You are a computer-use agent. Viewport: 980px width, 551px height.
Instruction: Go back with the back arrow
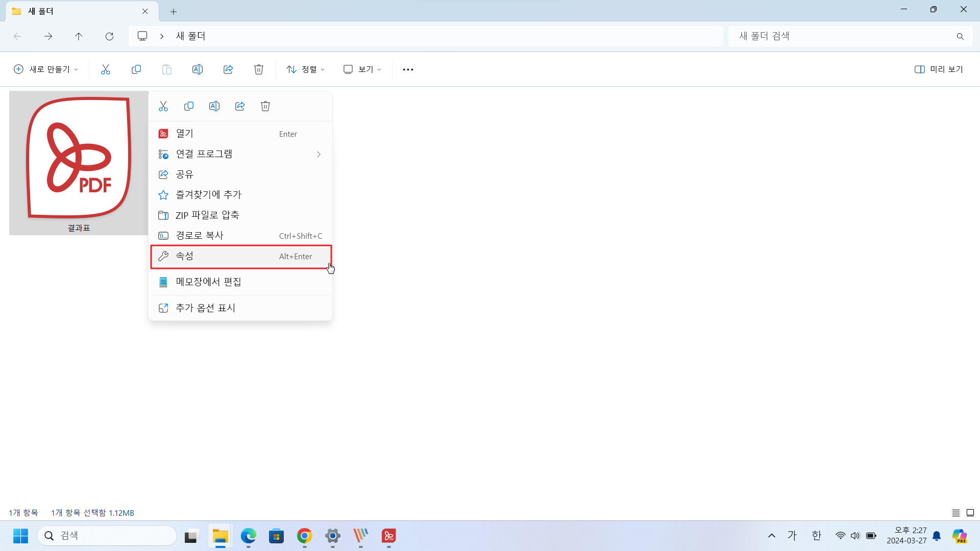pos(17,36)
